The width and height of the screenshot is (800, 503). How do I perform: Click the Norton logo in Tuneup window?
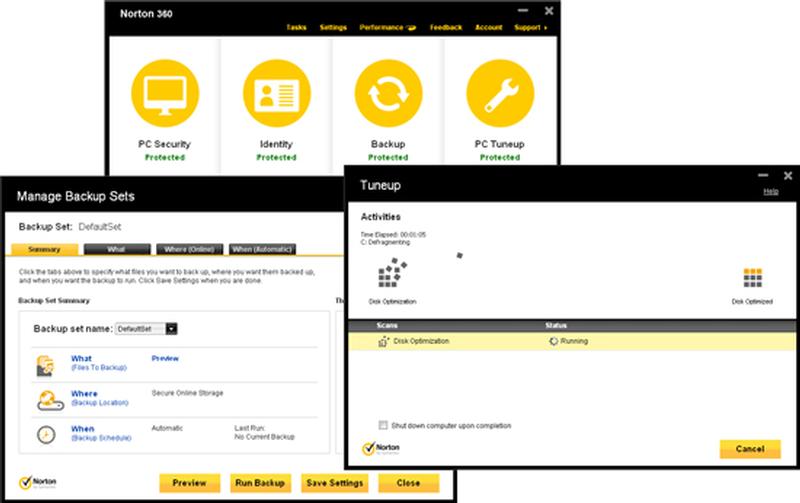381,448
